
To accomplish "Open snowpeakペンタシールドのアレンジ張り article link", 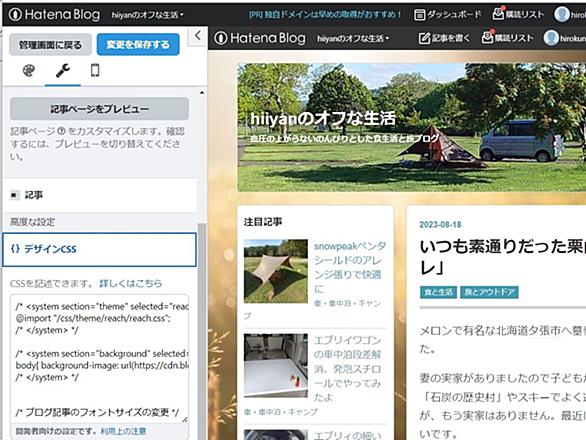I will tap(349, 267).
